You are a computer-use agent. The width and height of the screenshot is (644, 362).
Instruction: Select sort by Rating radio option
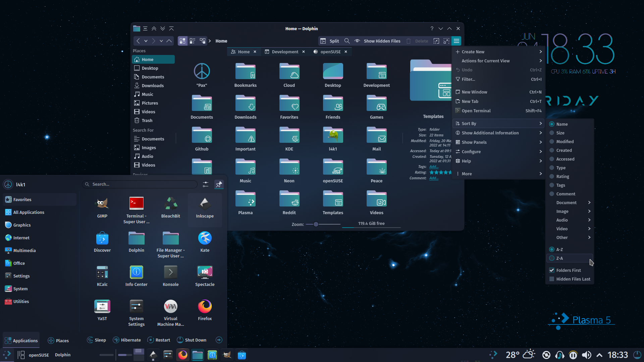(x=570, y=176)
